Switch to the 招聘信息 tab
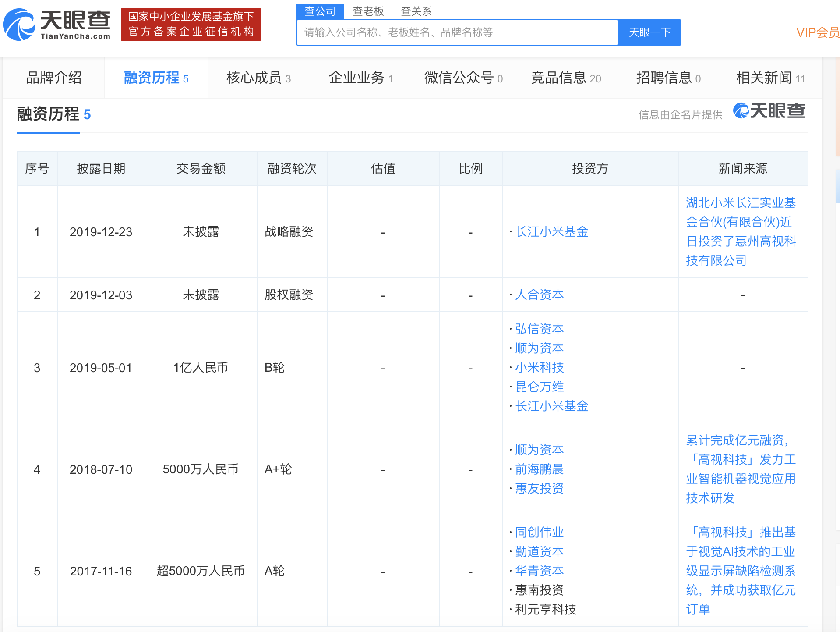This screenshot has width=840, height=632. (x=668, y=78)
